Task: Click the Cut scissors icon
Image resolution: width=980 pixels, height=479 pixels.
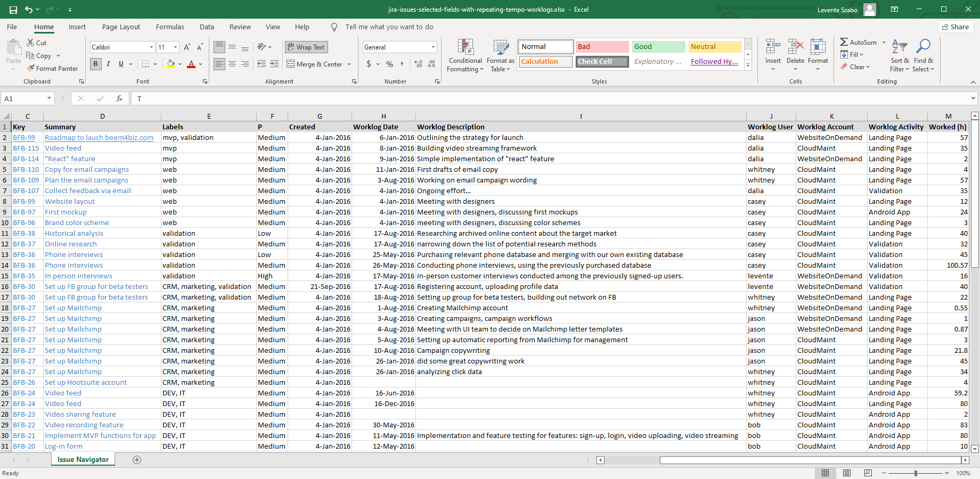Action: 30,43
